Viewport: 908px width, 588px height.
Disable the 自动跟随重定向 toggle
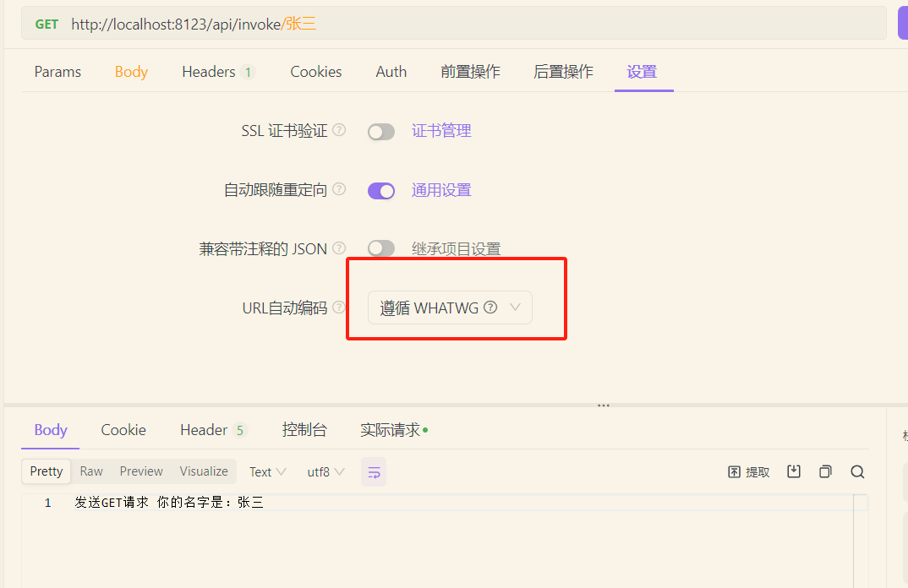381,191
